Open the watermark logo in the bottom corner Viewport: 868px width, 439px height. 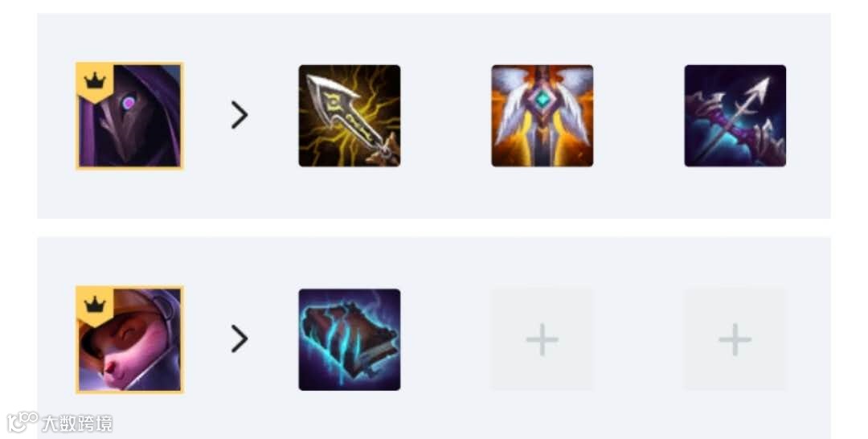pyautogui.click(x=23, y=422)
